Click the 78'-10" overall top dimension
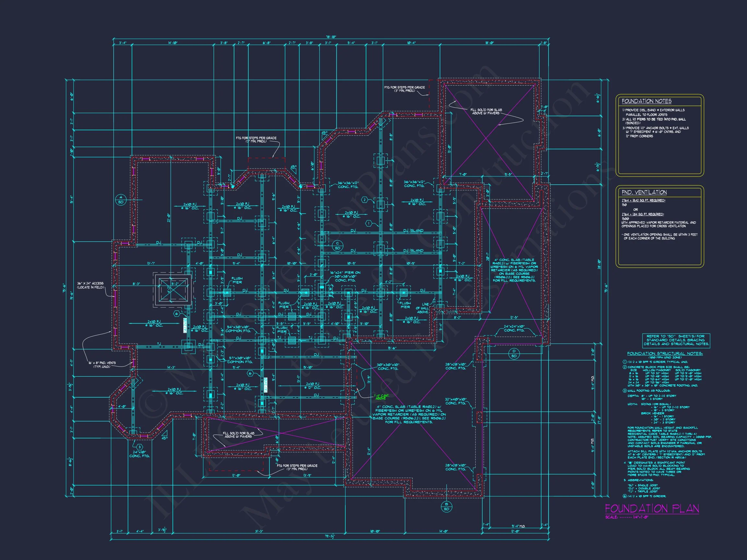Screen dimensions: 747x560 (331, 37)
